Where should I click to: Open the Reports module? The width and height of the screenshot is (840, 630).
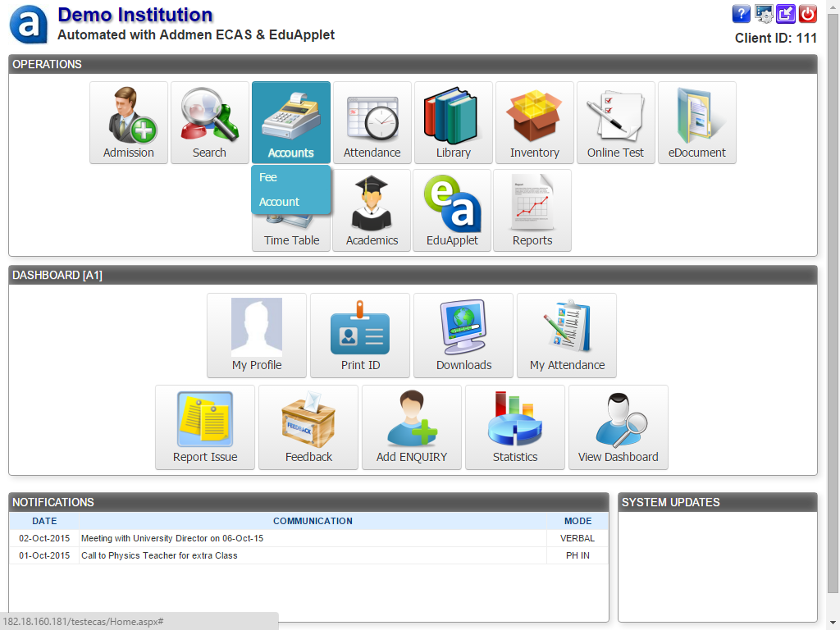(532, 209)
